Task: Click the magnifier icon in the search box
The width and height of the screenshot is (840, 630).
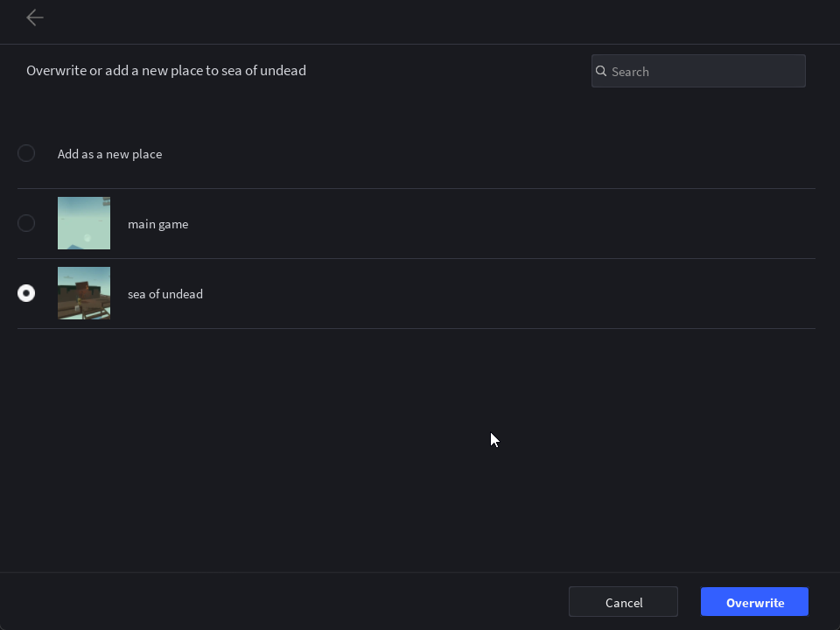Action: (601, 71)
